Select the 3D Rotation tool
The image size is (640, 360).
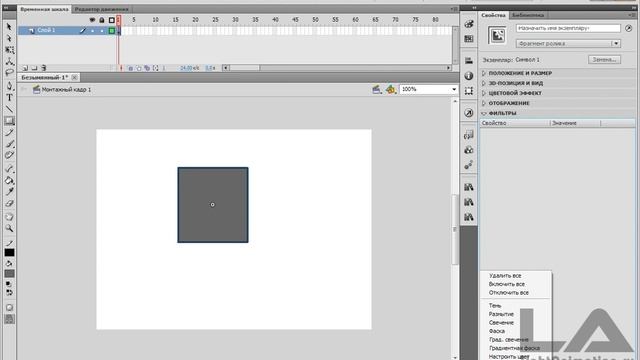point(9,61)
